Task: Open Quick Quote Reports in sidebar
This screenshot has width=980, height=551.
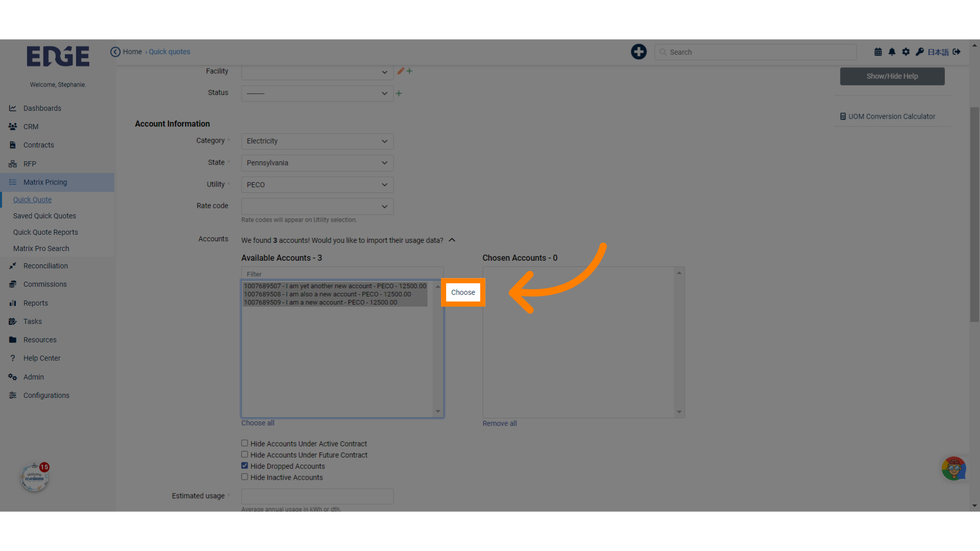Action: click(x=45, y=232)
